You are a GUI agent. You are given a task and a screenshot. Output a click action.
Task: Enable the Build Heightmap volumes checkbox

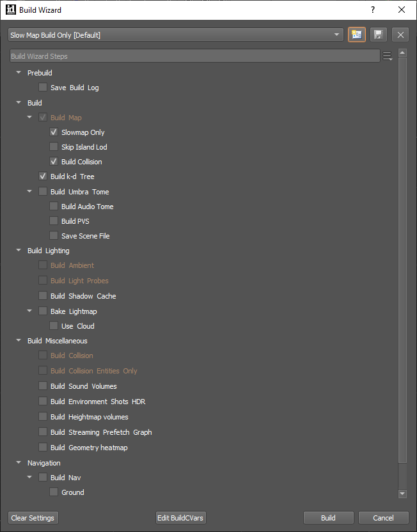tap(43, 416)
